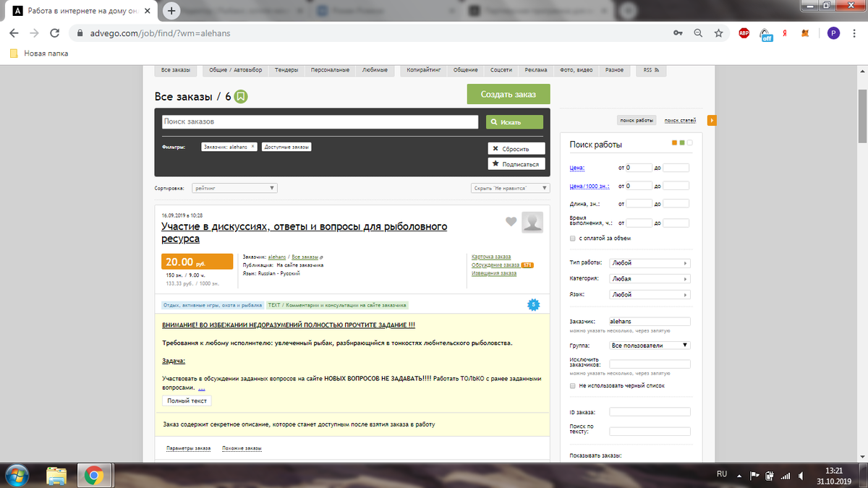Click the green bookmark icon next to Все заказы

point(242,97)
